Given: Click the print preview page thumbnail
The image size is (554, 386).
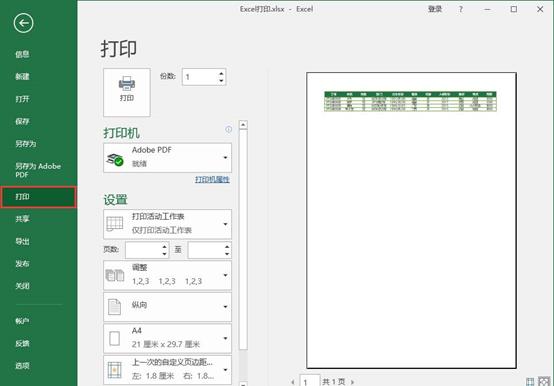Looking at the screenshot, I should [x=411, y=220].
